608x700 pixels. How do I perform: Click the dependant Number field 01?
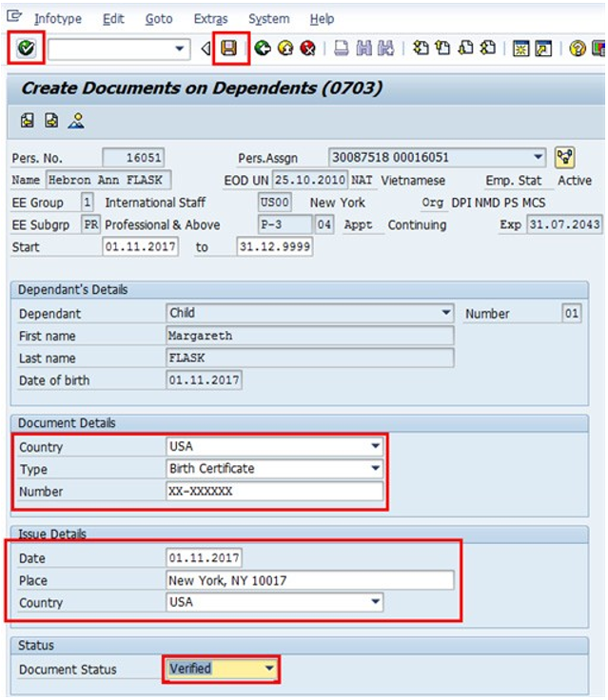[572, 313]
